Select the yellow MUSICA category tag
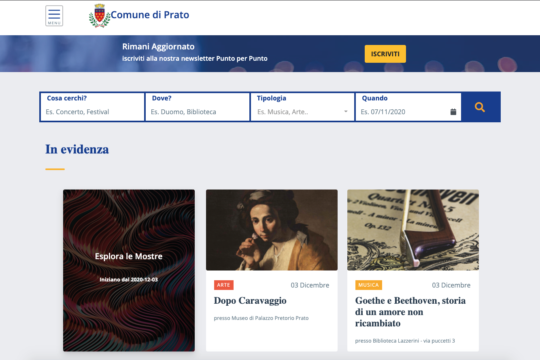Viewport: 540px width, 360px height. [368, 285]
